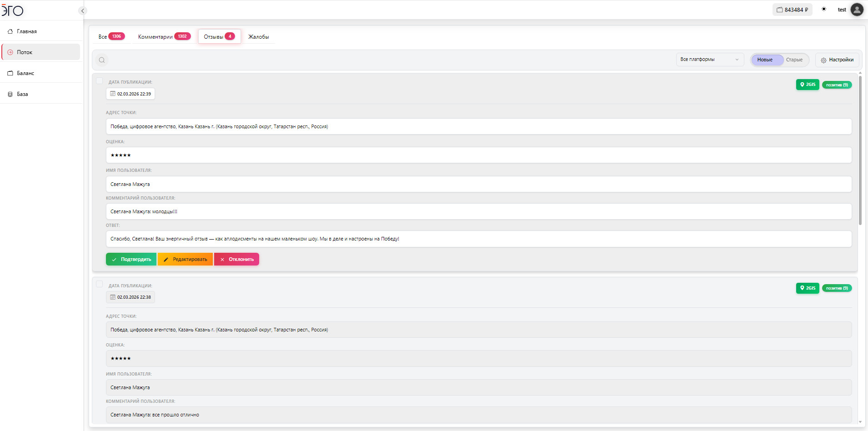Click the 2GIS badge on first review
Viewport: 868px width, 431px height.
point(807,85)
